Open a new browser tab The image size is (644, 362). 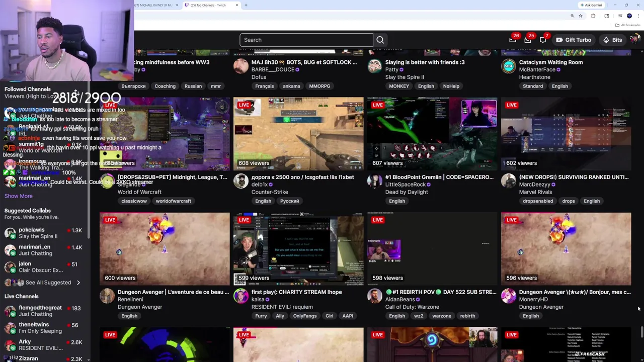point(246,5)
